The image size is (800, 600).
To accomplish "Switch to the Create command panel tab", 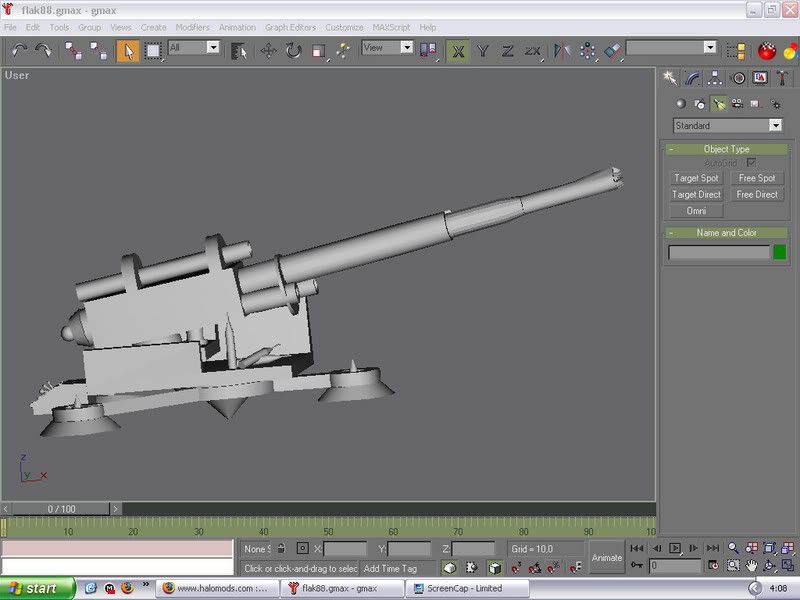I will pos(670,78).
